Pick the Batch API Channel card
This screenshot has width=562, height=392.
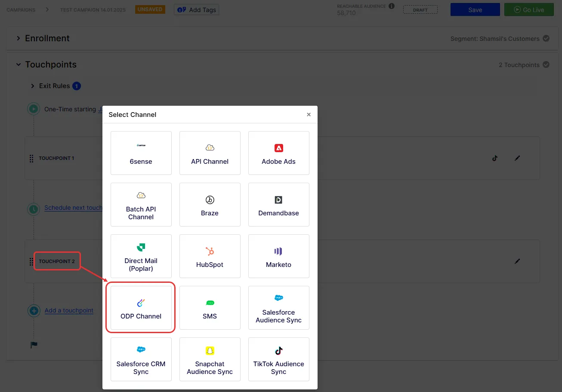141,205
